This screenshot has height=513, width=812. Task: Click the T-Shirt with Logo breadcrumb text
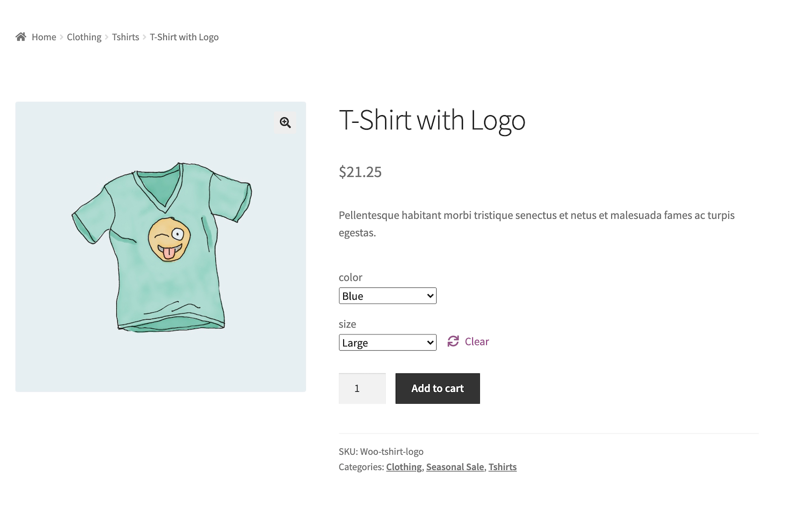pyautogui.click(x=184, y=37)
